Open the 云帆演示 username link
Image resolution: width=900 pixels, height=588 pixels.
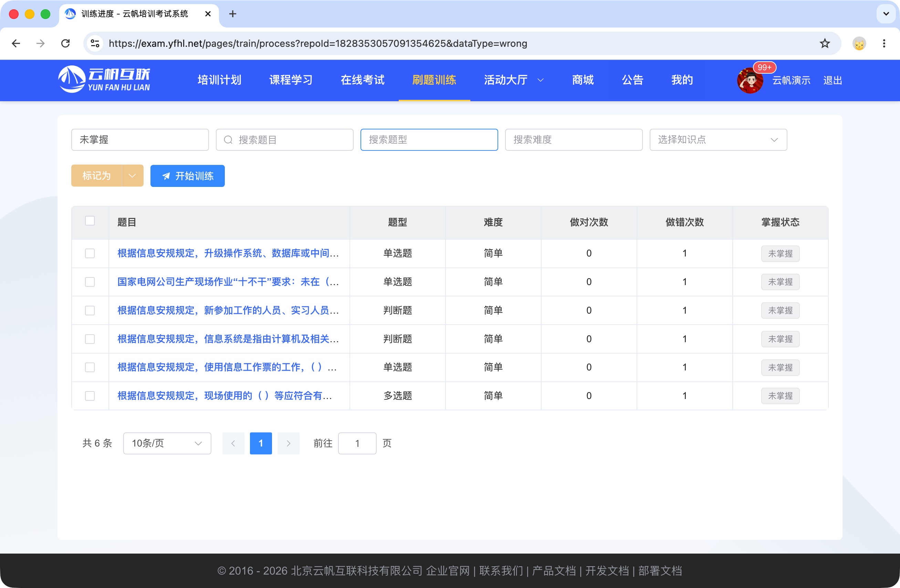point(791,81)
